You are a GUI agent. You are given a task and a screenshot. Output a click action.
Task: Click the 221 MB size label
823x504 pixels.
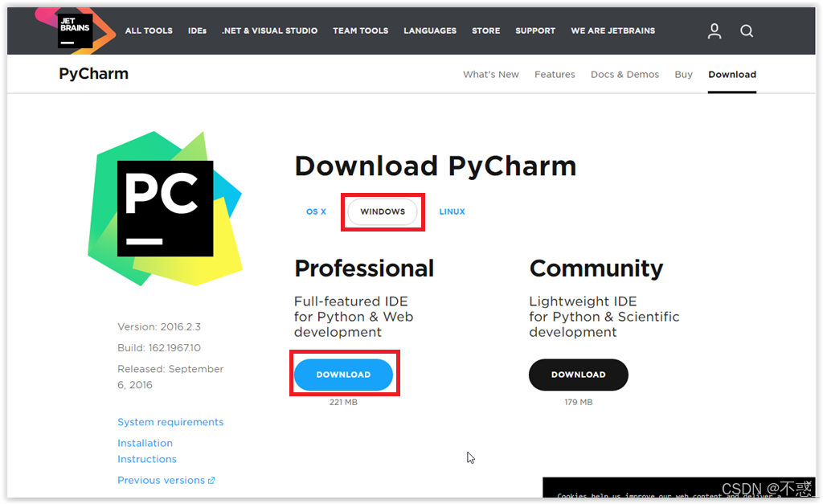point(343,402)
